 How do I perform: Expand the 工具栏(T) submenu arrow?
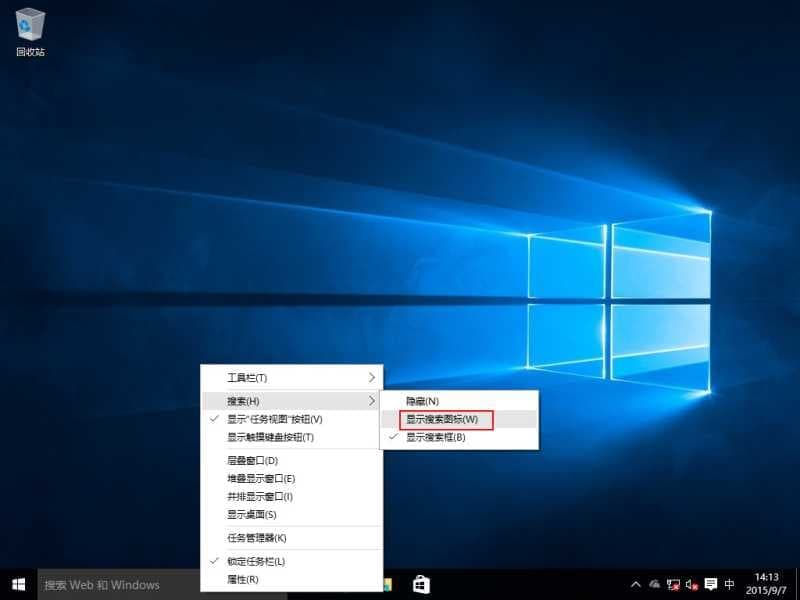click(371, 378)
